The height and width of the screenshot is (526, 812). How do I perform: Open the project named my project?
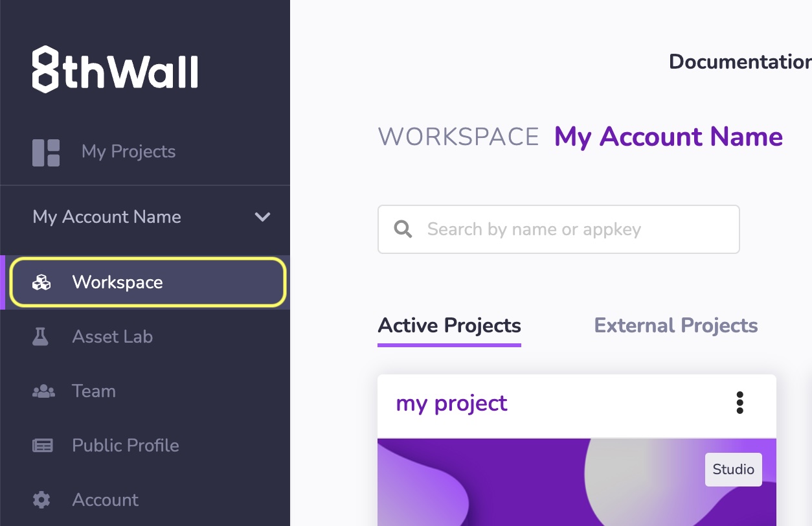pyautogui.click(x=451, y=403)
